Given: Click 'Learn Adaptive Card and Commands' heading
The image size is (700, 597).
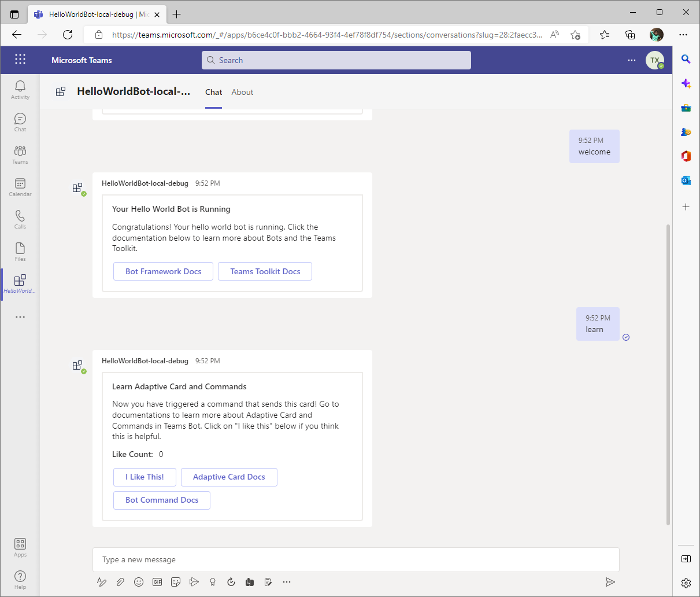Looking at the screenshot, I should (x=179, y=386).
